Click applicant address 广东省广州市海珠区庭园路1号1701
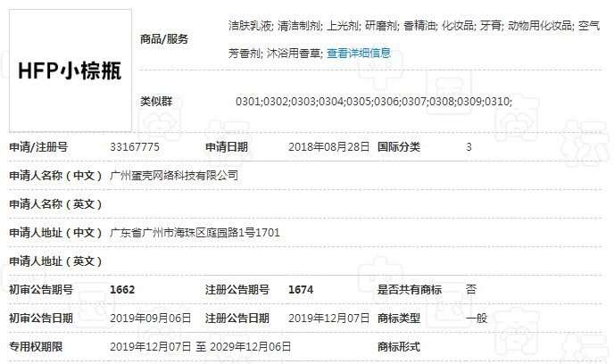The height and width of the screenshot is (364, 614). tap(195, 233)
